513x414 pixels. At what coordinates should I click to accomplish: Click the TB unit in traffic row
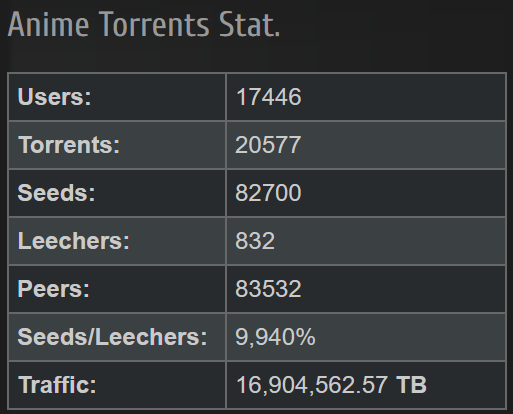(x=411, y=385)
